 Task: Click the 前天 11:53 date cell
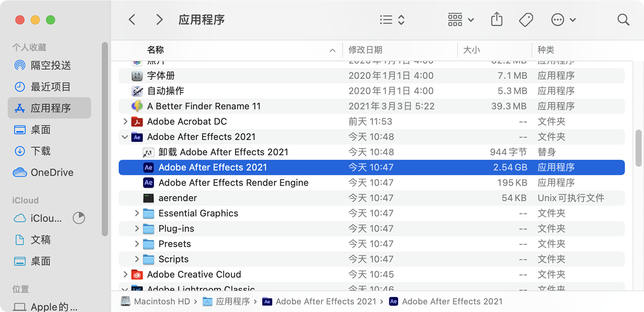click(370, 121)
